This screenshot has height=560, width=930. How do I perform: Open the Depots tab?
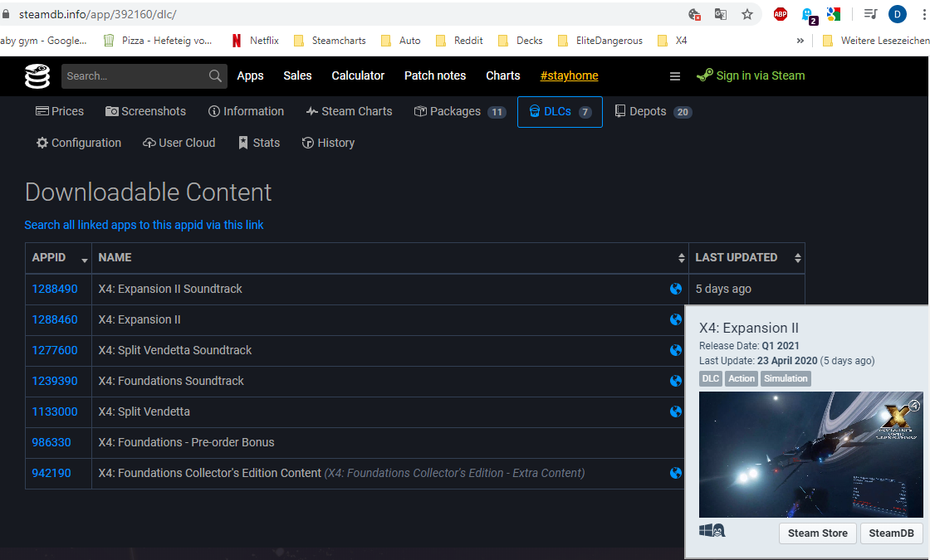(653, 111)
